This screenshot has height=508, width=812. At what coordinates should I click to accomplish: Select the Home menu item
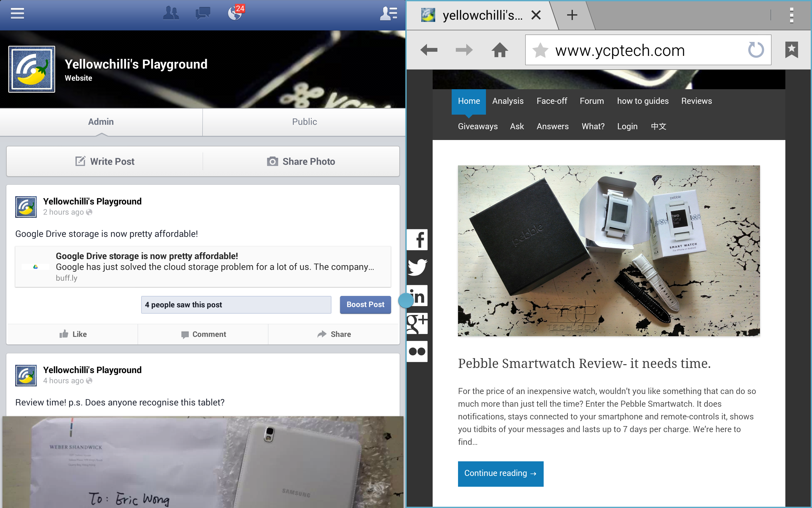click(469, 101)
